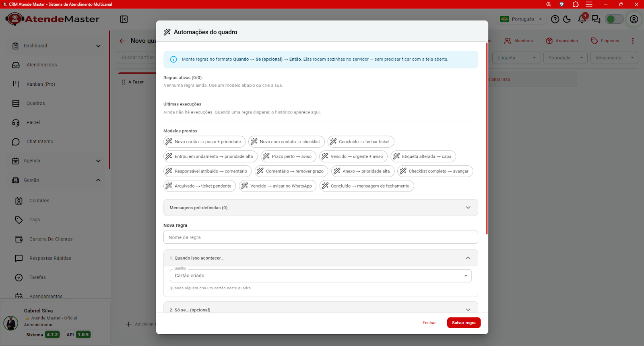The image size is (644, 346).
Task: Open the hamburger menu in title bar
Action: [589, 4]
